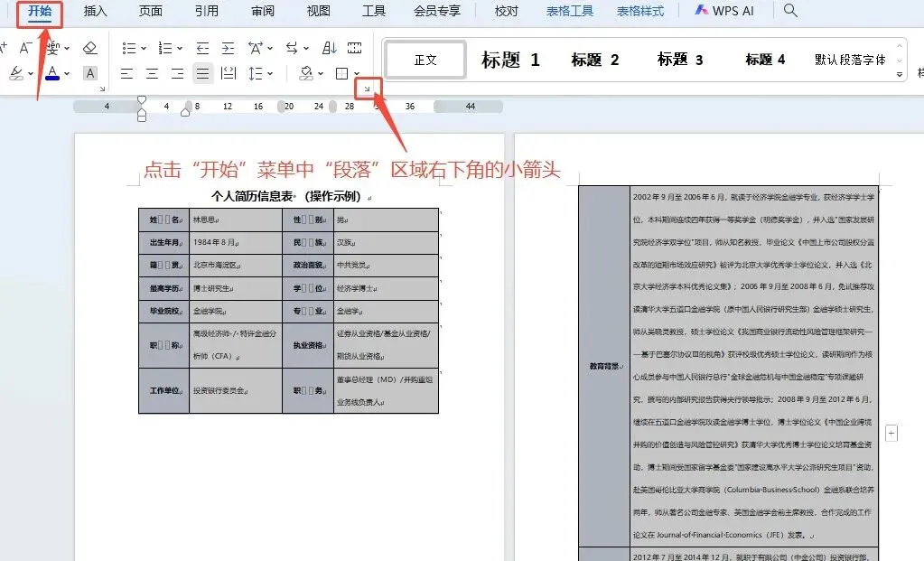The width and height of the screenshot is (924, 561).
Task: Open the 引用 tab
Action: pyautogui.click(x=207, y=11)
